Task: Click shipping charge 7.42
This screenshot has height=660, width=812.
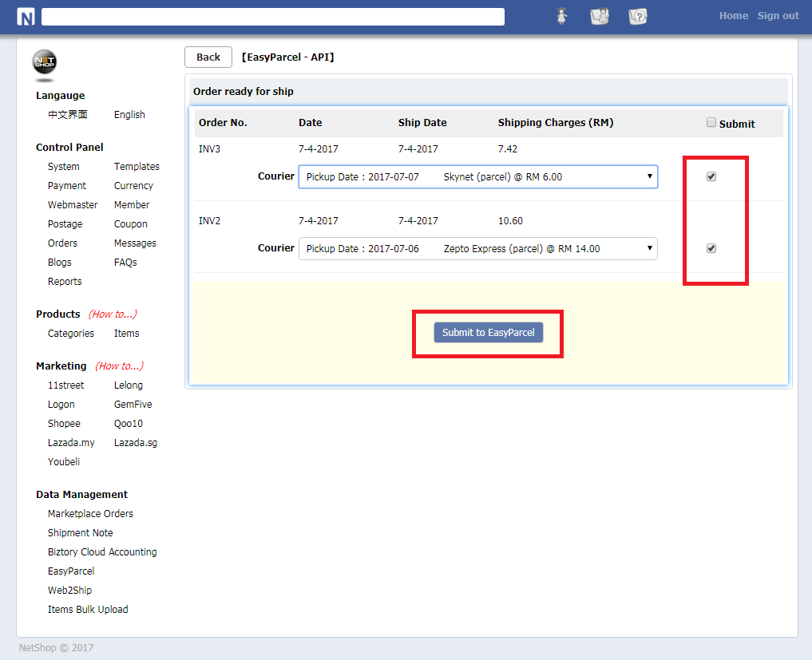Action: point(508,148)
